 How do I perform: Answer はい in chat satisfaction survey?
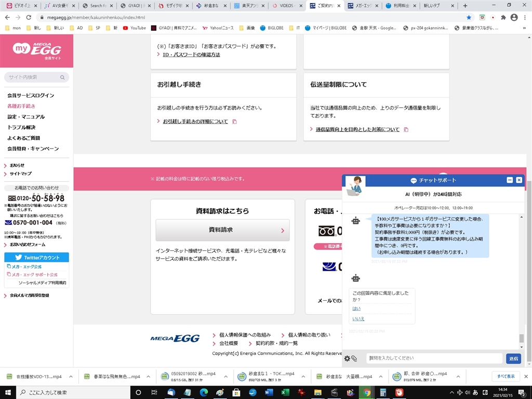356,309
